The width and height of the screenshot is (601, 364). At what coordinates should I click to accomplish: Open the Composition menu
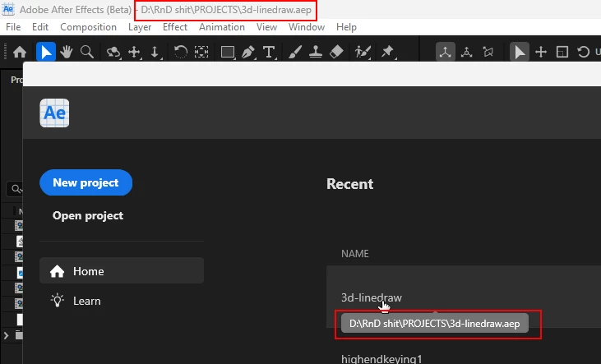click(88, 27)
